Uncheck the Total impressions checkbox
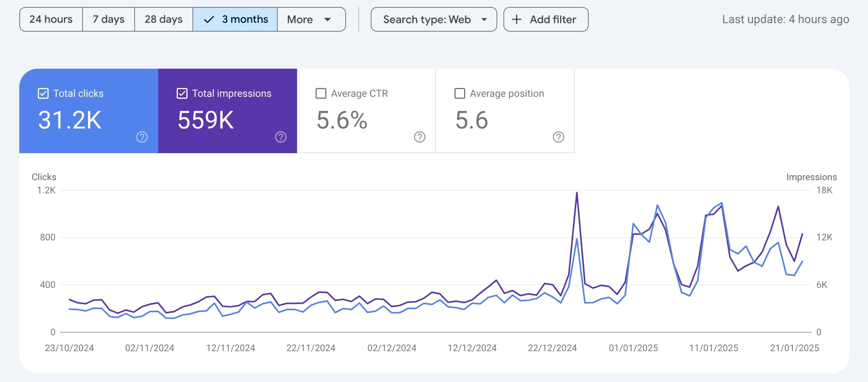The width and height of the screenshot is (868, 382). (182, 93)
